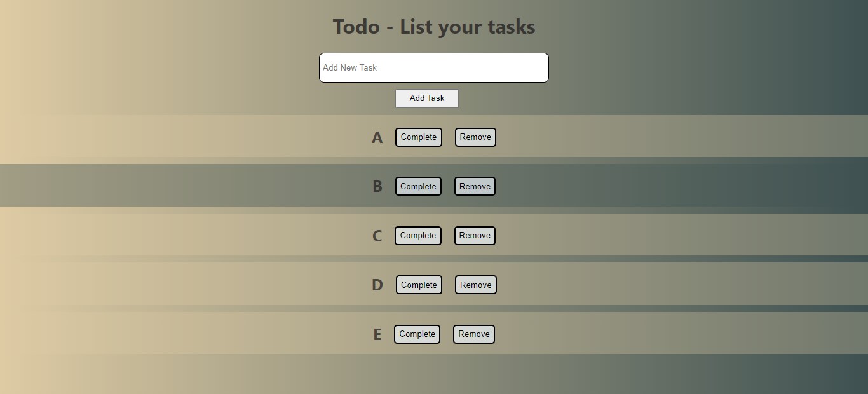The height and width of the screenshot is (394, 868).
Task: Mark task B as Complete
Action: 418,186
